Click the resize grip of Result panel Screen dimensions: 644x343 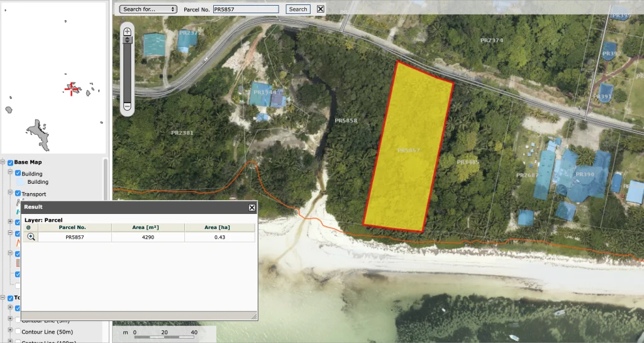pos(253,316)
